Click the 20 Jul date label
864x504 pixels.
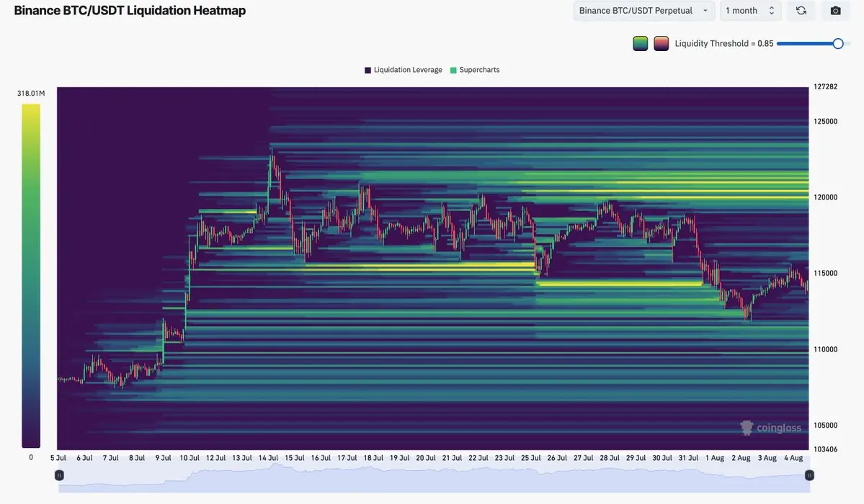point(425,458)
